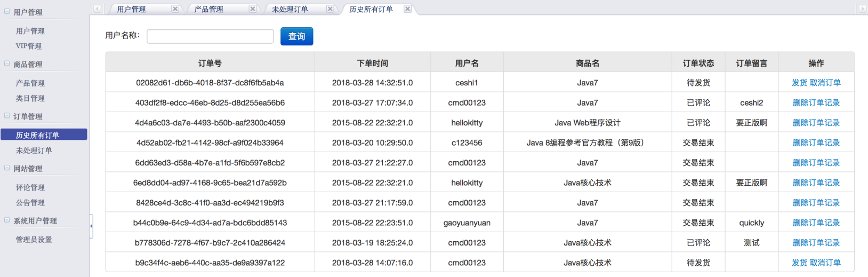868x277 pixels.
Task: Click the Java Web程序设计 product cell
Action: 588,123
